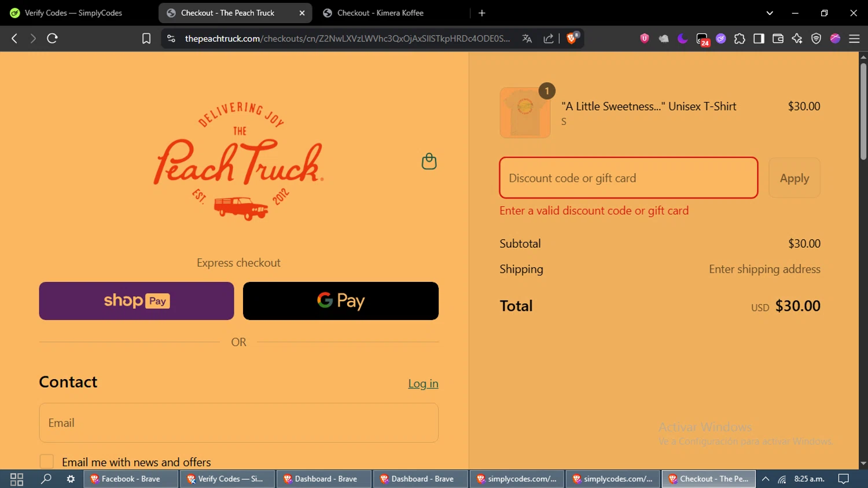Open the Bitwarden shield extension icon
Viewport: 868px width, 488px height.
(645, 38)
